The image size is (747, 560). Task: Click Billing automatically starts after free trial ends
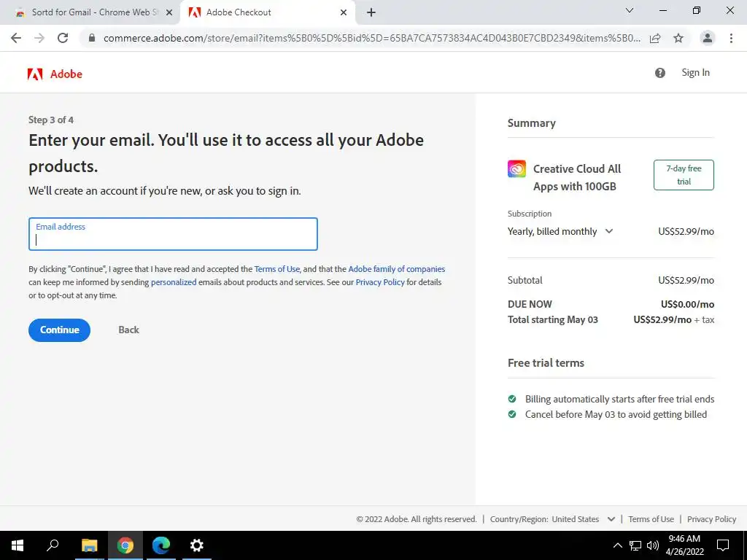click(x=619, y=399)
